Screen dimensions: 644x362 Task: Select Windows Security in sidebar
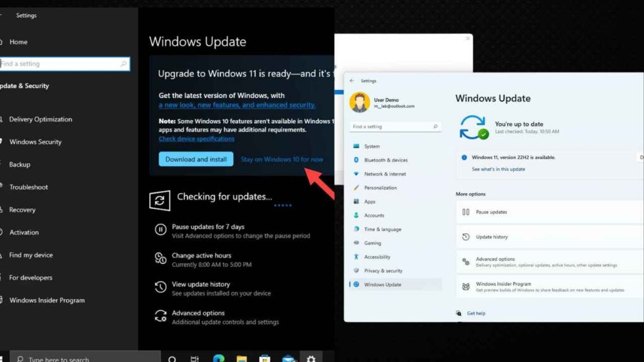click(35, 141)
